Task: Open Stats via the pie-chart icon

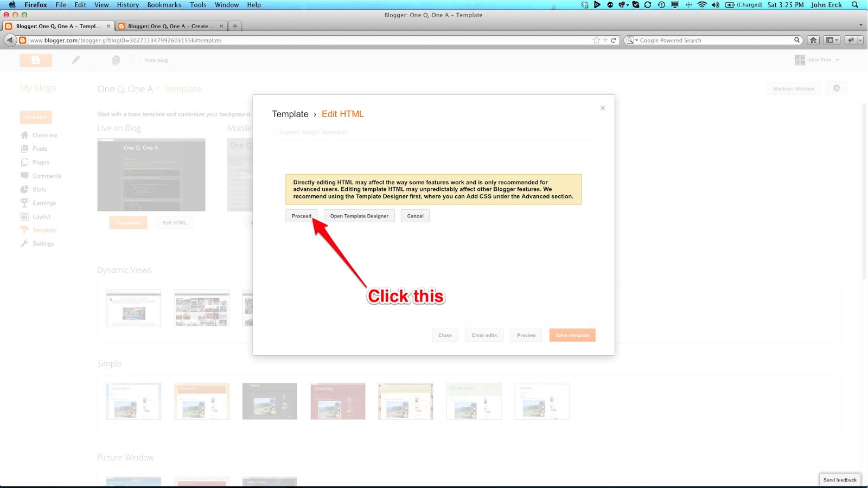Action: pyautogui.click(x=25, y=189)
